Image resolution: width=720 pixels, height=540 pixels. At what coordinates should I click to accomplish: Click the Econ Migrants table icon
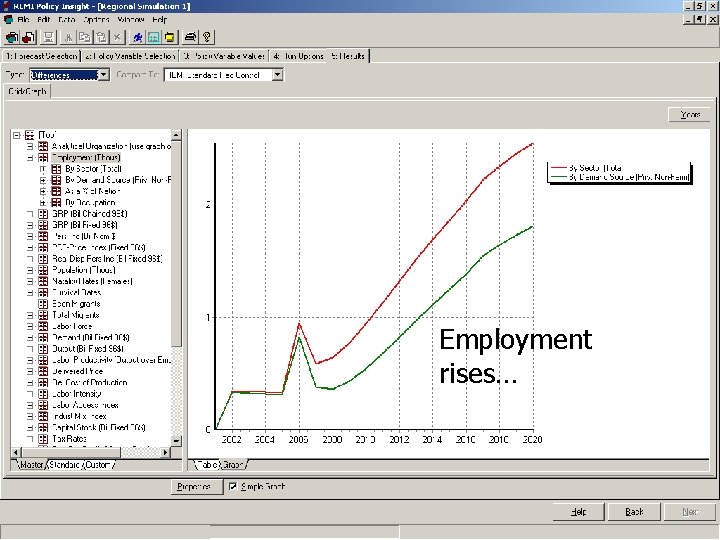43,304
